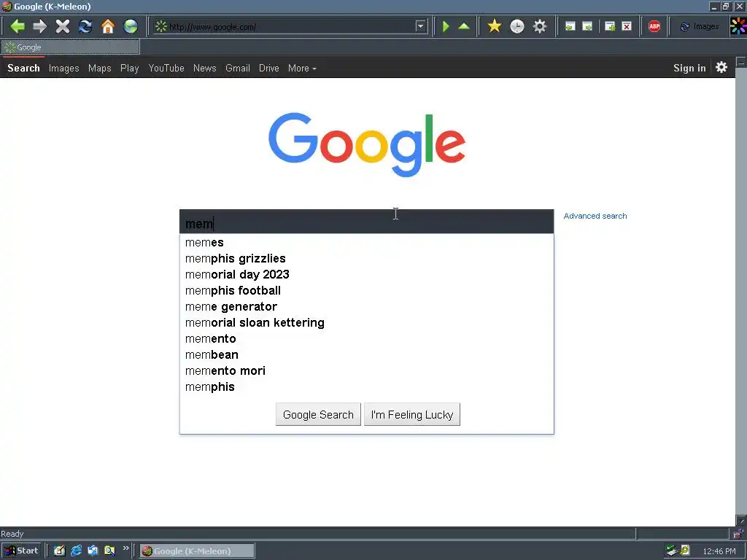Screen dimensions: 747x560
Task: Switch to the previous tab icon
Action: coord(570,27)
